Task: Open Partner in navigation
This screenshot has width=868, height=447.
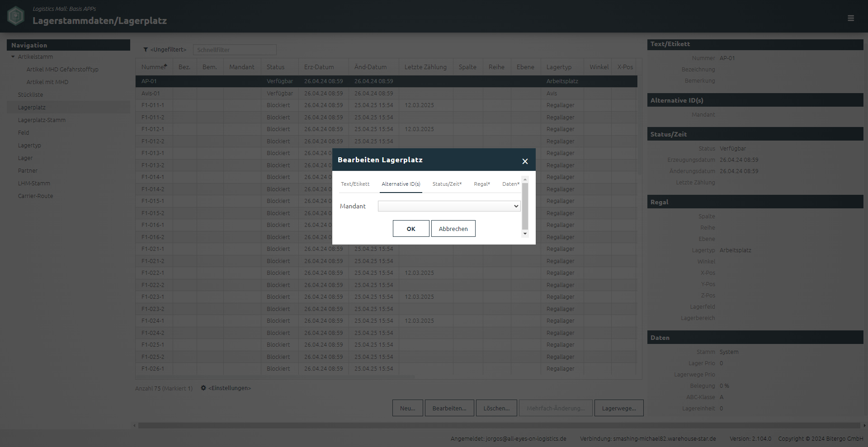Action: 28,170
